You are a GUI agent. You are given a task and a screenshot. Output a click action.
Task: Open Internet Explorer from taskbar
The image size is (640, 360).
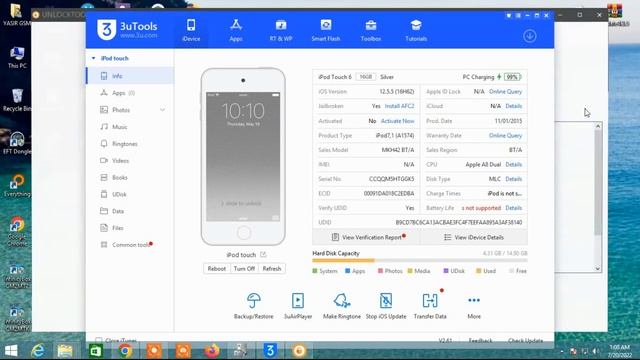[x=38, y=351]
